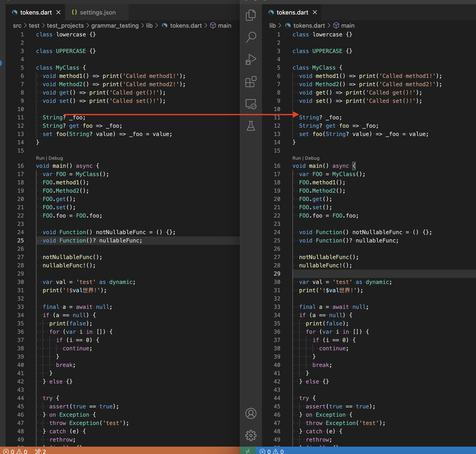Screen dimensions: 476x454
Task: Expand the test_projects breadcrumb
Action: coord(65,25)
